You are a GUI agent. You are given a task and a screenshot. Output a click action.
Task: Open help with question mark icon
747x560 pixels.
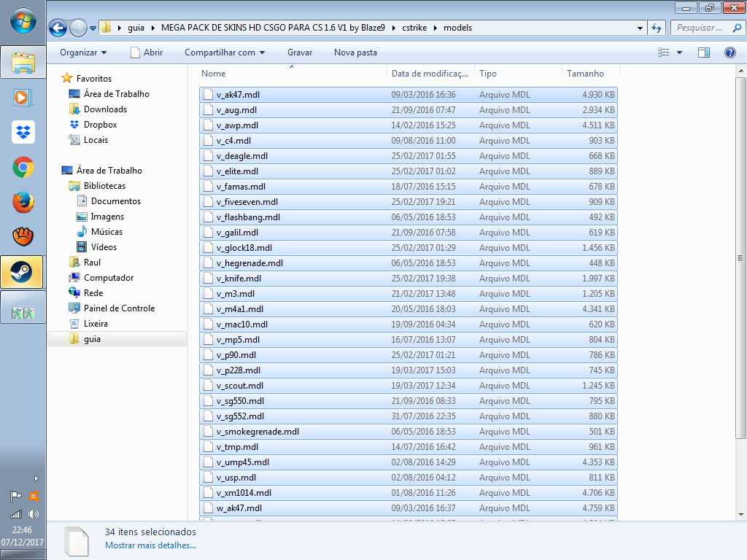(x=729, y=52)
